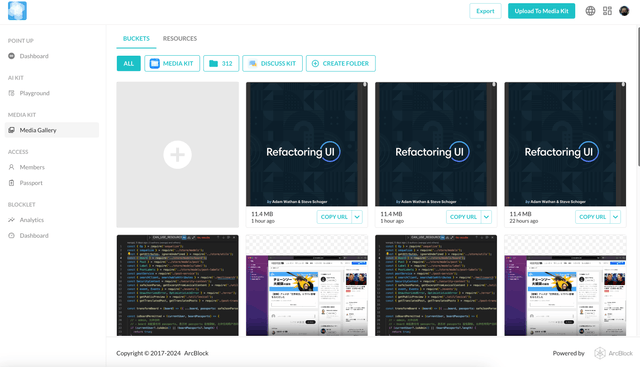Open Passport in sidebar

coord(31,183)
